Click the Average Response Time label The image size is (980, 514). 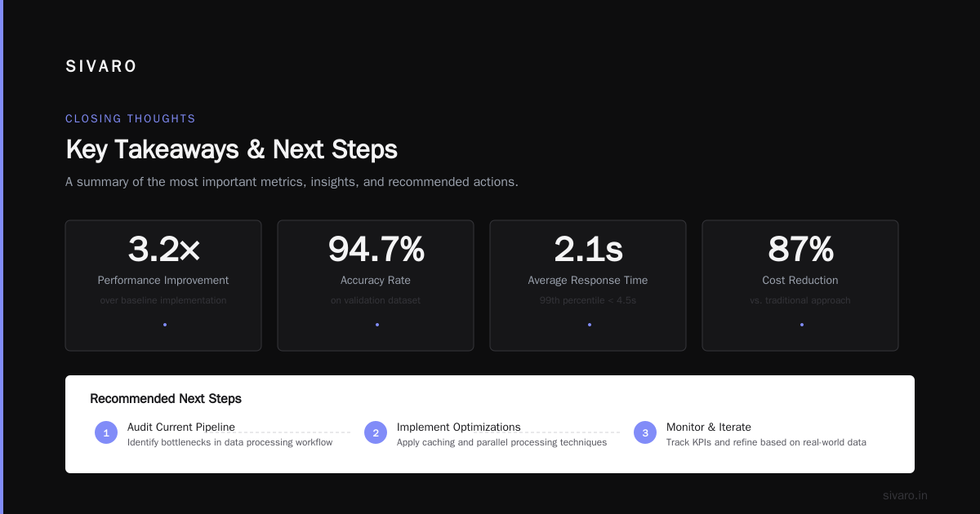coord(588,281)
